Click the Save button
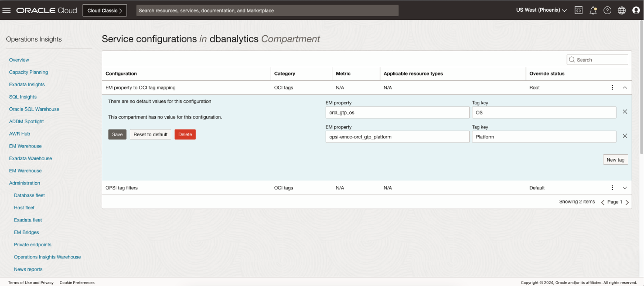The image size is (644, 286). pos(117,134)
